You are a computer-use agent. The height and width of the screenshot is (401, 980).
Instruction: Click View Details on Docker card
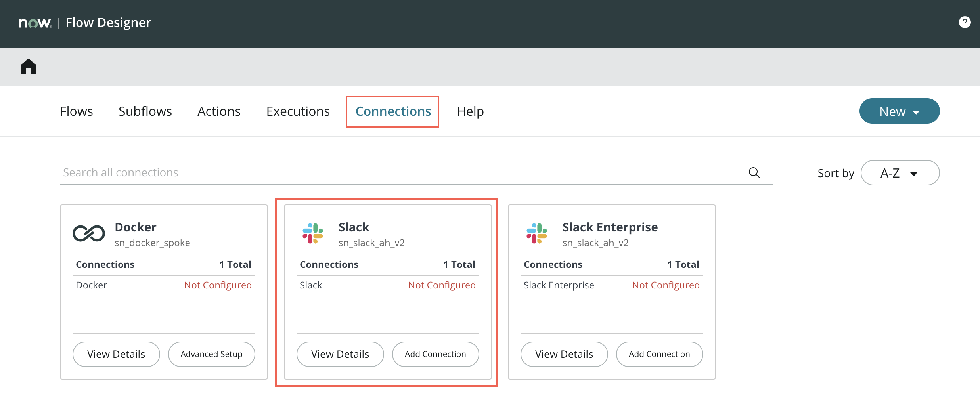[116, 354]
